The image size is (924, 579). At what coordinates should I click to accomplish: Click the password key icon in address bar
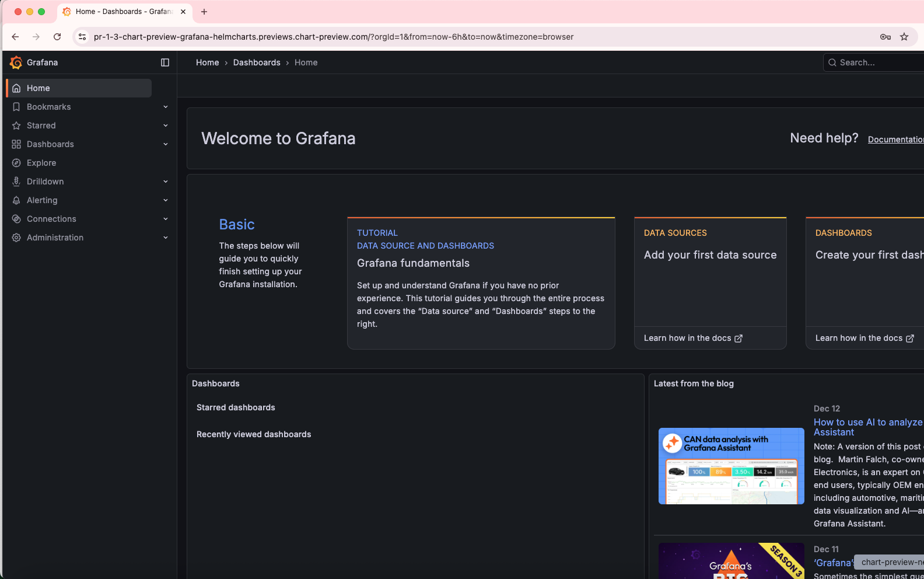pos(885,37)
